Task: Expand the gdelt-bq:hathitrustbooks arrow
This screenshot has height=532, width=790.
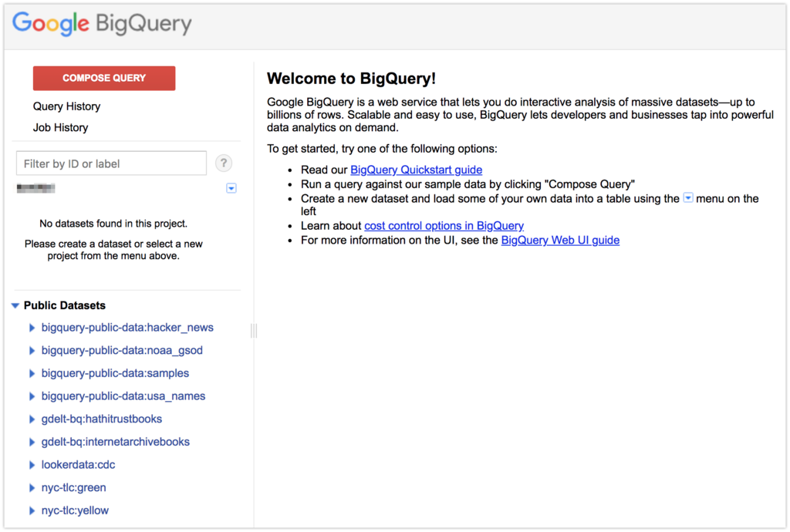Action: (x=32, y=419)
